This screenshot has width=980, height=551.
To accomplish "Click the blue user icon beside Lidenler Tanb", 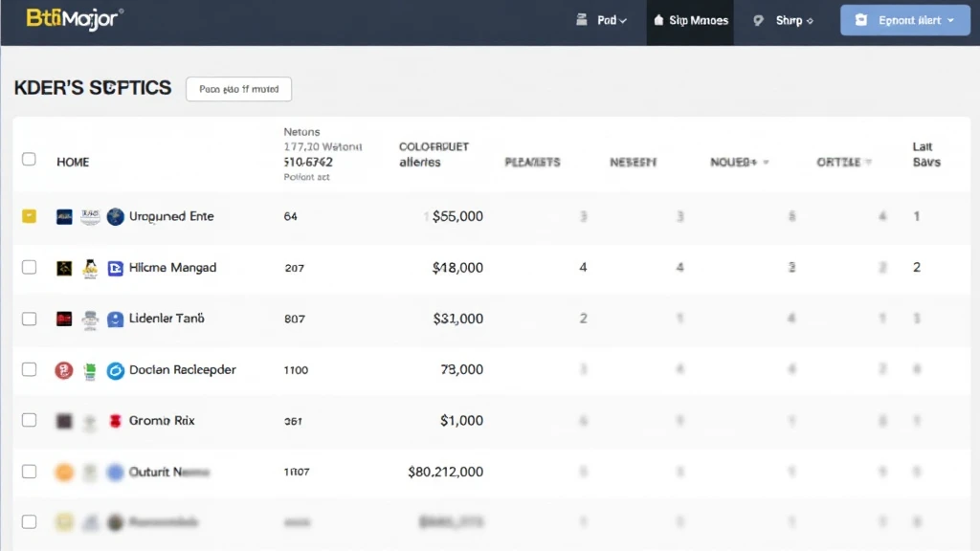I will (x=116, y=320).
